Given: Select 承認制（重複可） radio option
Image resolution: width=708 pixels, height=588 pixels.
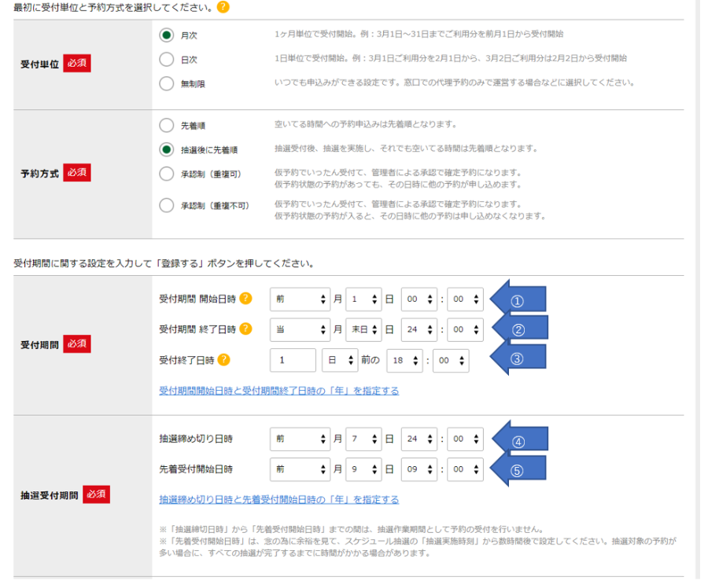Looking at the screenshot, I should click(x=166, y=173).
